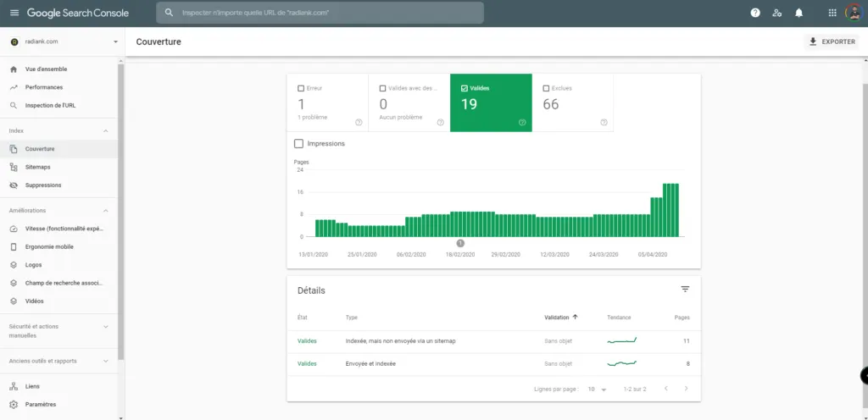
Task: Click the 'Pages' column header
Action: coord(682,318)
